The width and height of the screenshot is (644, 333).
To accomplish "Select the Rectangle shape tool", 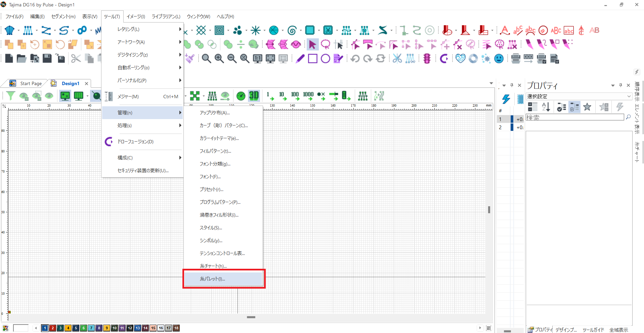I will [x=313, y=59].
